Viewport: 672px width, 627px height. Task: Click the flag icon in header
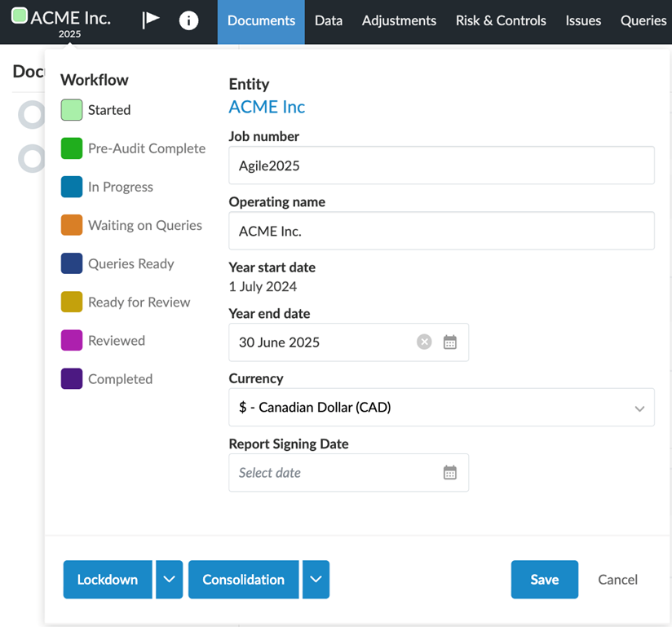click(150, 20)
